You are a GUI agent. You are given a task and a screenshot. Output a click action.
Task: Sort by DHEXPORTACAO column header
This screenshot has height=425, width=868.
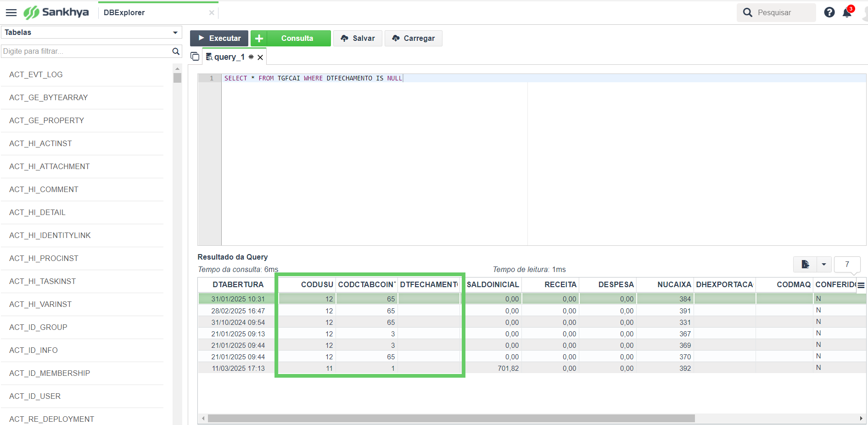coord(724,284)
